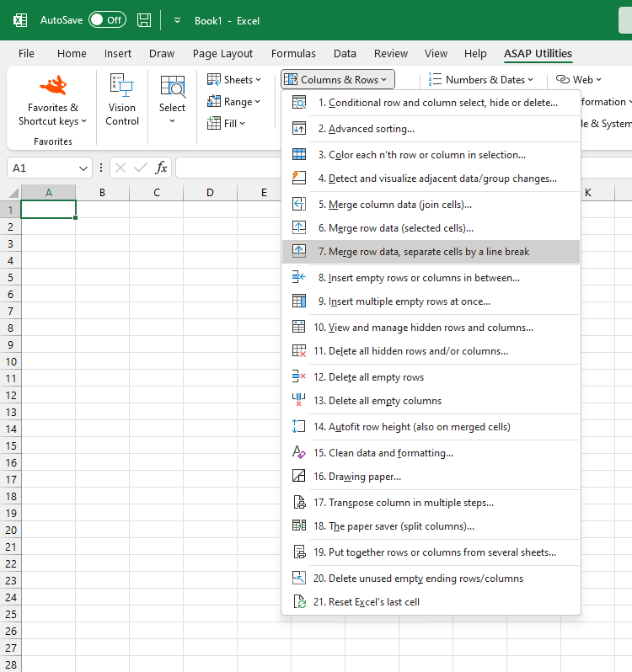Open Favorites & Shortcut keys menu

click(53, 101)
